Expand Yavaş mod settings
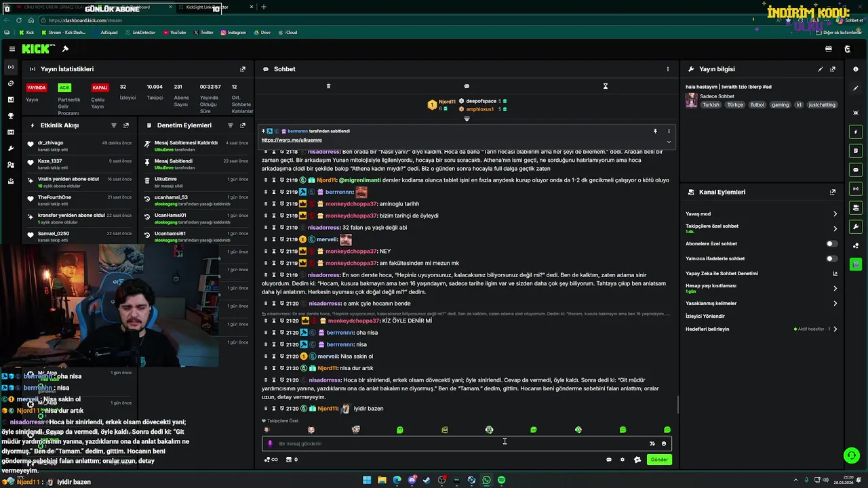 [x=835, y=214]
